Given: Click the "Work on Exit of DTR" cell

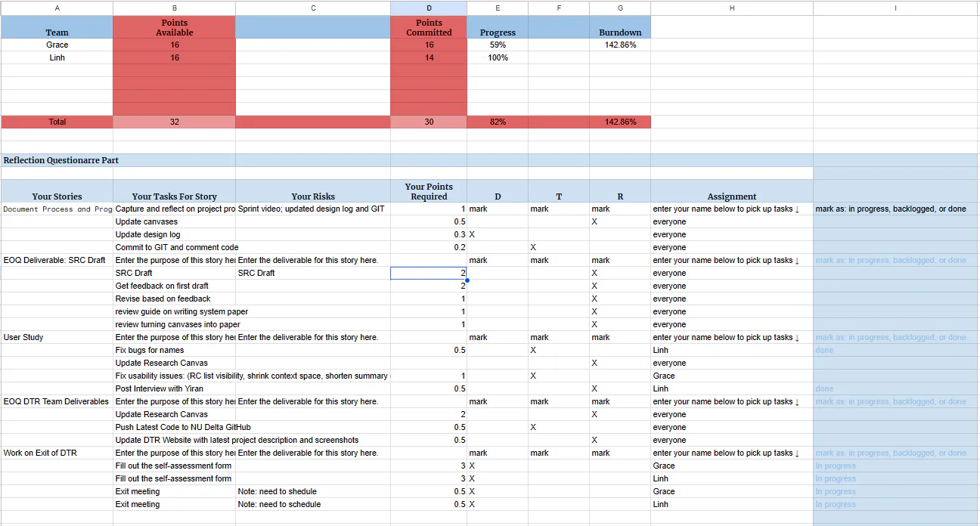Looking at the screenshot, I should tap(40, 453).
